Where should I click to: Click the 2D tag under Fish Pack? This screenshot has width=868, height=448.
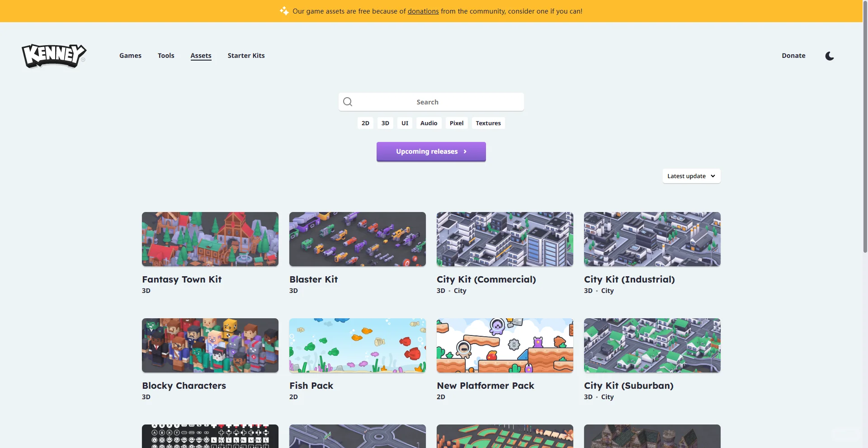pos(293,397)
